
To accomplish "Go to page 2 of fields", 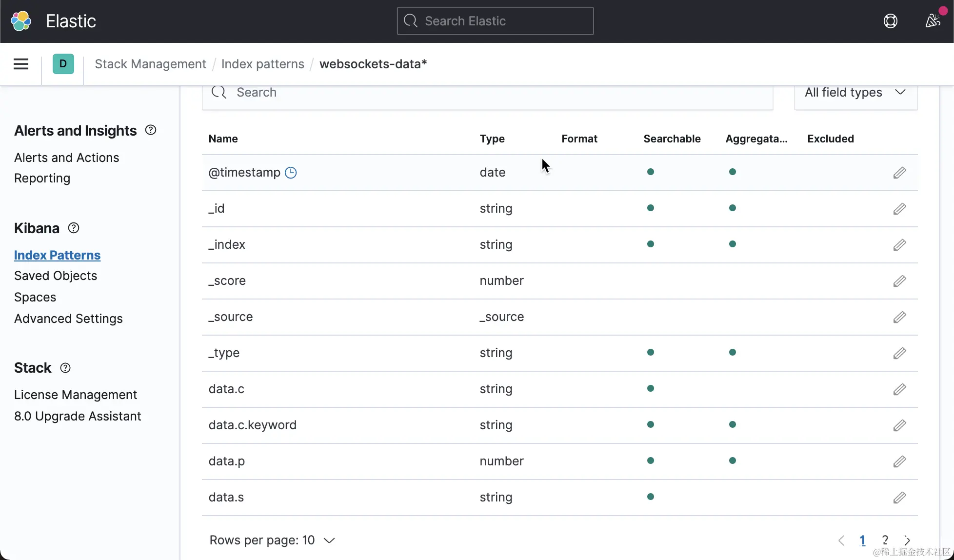I will tap(885, 540).
